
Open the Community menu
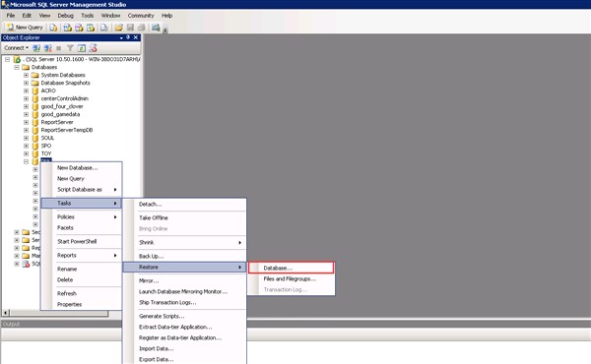(141, 16)
